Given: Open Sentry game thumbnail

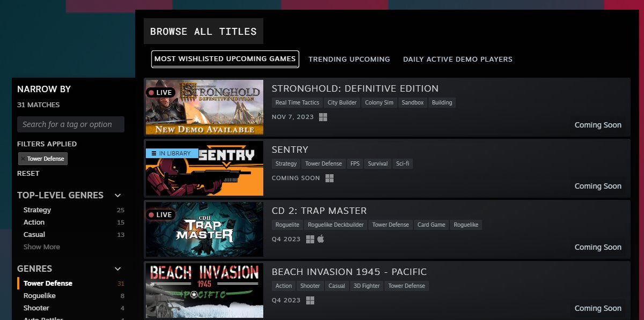Looking at the screenshot, I should pyautogui.click(x=204, y=168).
